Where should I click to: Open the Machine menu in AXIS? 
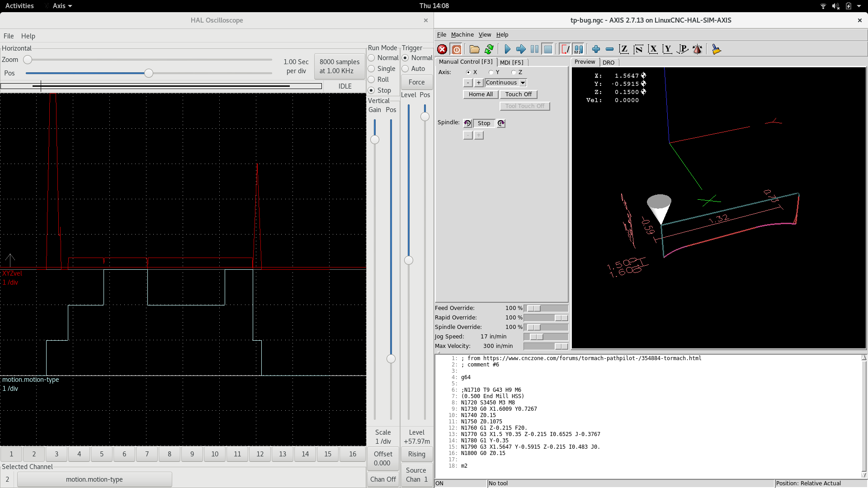click(462, 35)
